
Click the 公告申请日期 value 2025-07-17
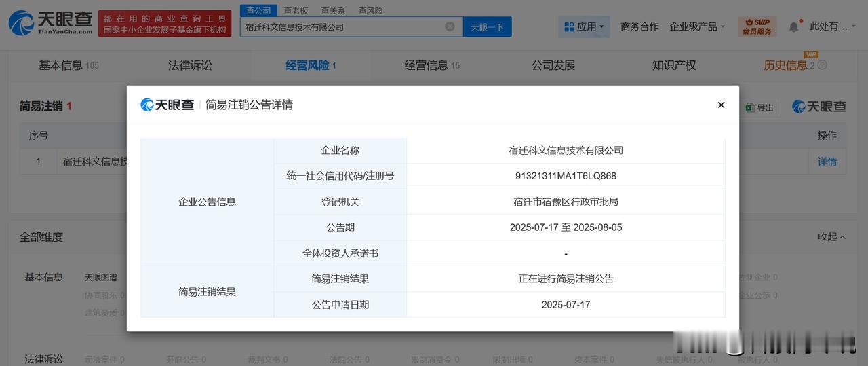[x=566, y=305]
